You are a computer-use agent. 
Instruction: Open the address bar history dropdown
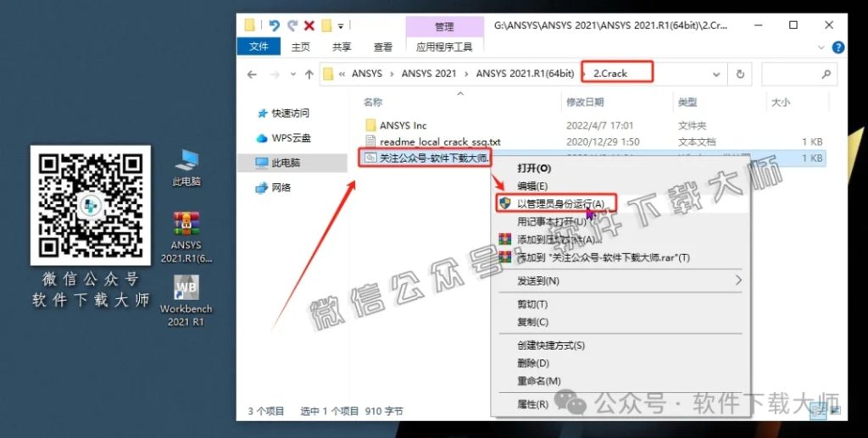coord(716,74)
